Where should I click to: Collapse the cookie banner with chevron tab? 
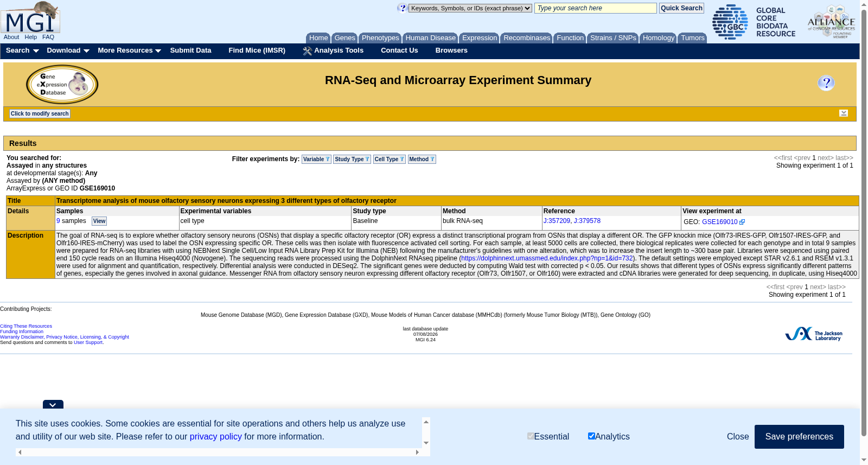tap(53, 405)
